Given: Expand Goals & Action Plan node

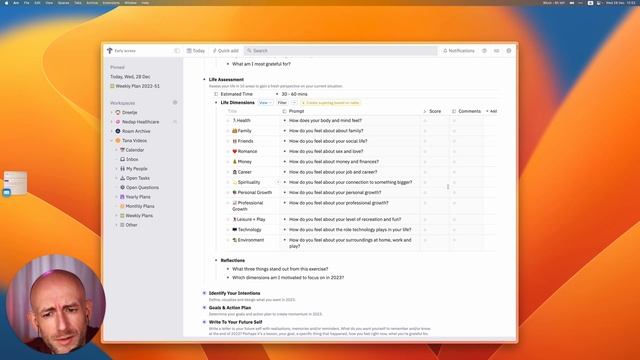Looking at the screenshot, I should coord(204,307).
